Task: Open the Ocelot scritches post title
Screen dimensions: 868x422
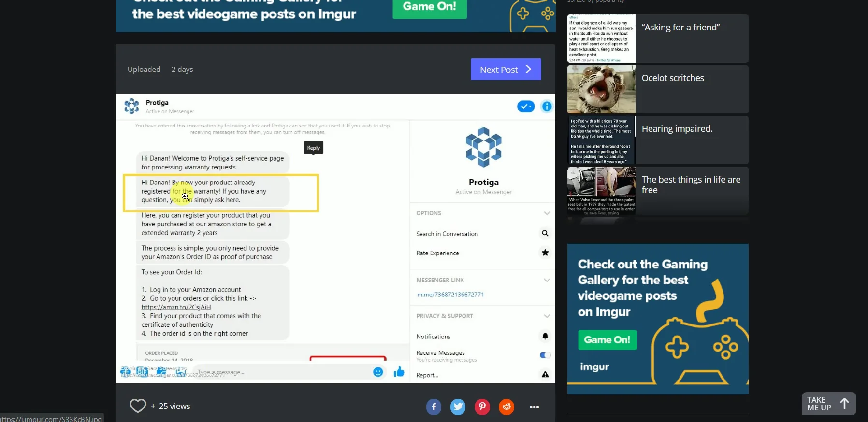Action: click(673, 78)
